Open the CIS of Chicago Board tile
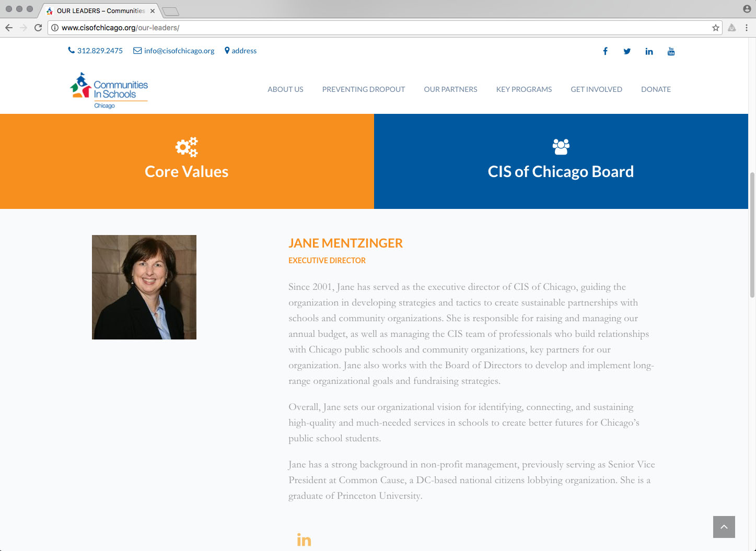 coord(561,161)
